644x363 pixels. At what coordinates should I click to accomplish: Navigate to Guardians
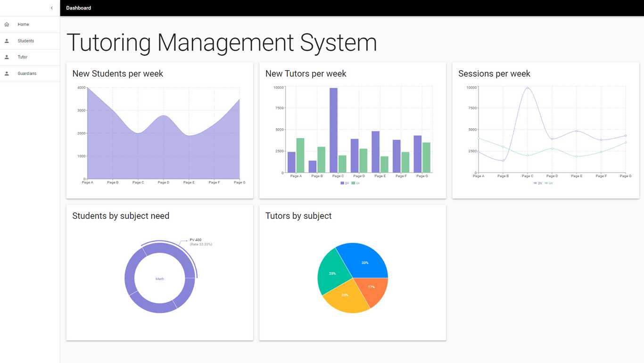30,74
